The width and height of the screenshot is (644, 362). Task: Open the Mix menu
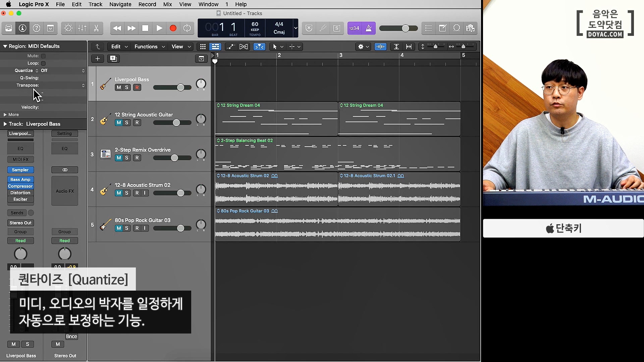click(167, 4)
